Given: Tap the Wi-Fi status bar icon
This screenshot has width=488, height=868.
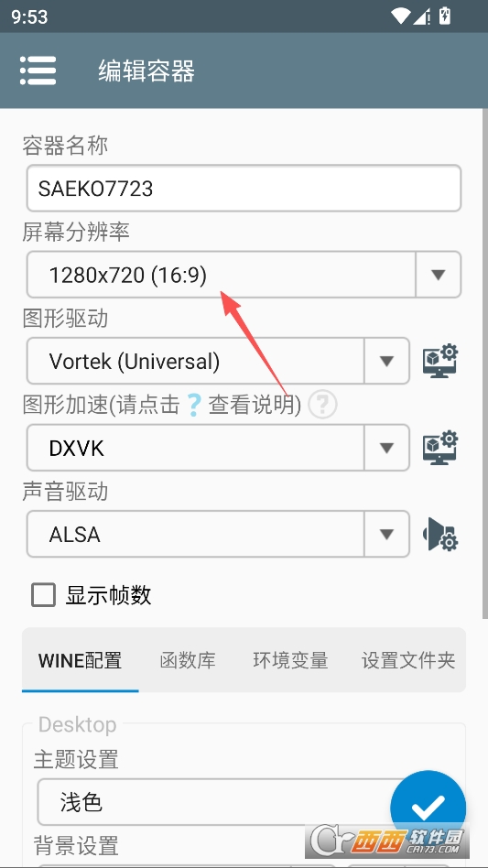Looking at the screenshot, I should pyautogui.click(x=400, y=16).
